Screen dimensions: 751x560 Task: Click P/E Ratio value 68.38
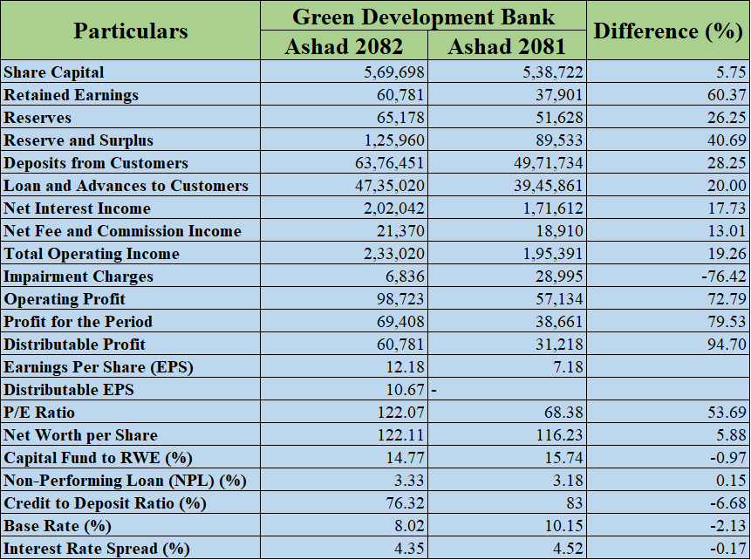(564, 413)
